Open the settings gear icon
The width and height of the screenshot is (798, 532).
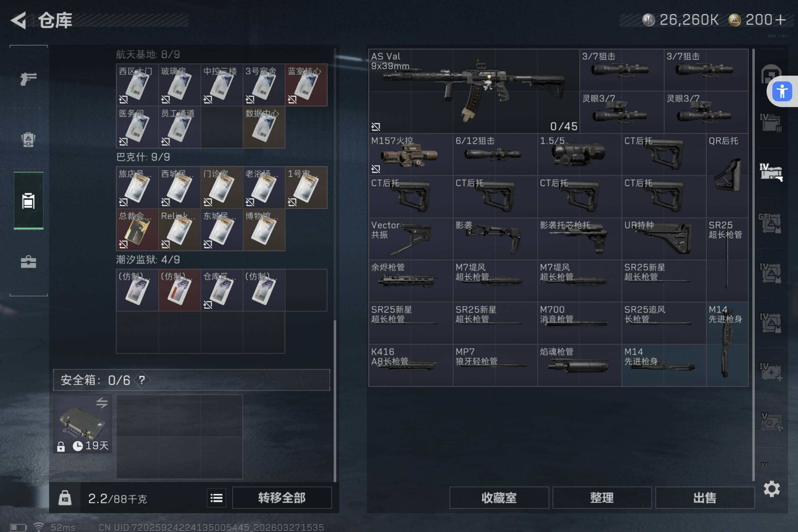point(771,489)
